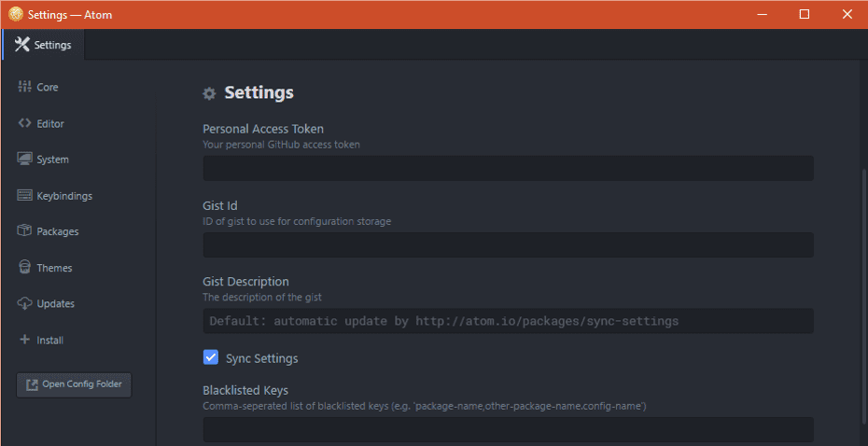Click the System monitor icon
The height and width of the screenshot is (446, 868).
pos(24,160)
